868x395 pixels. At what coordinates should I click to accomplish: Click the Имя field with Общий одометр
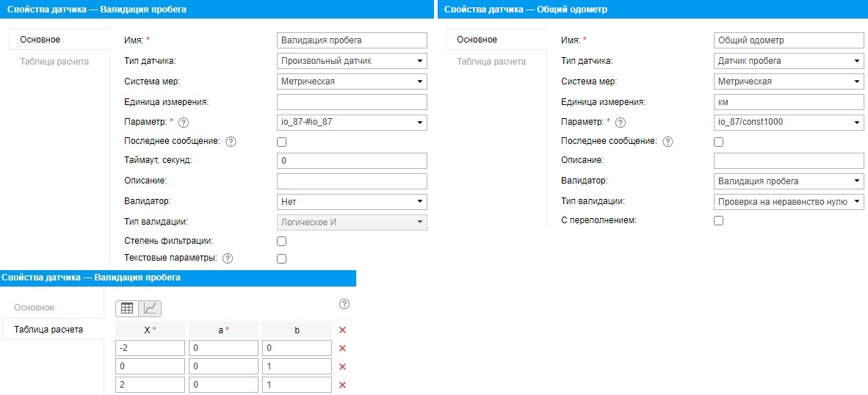pos(789,40)
